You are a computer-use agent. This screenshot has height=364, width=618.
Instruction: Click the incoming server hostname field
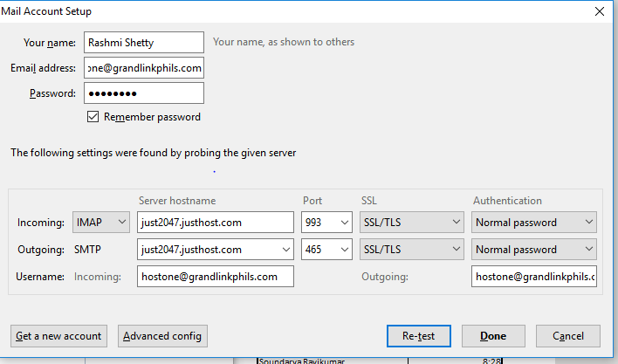tap(215, 223)
